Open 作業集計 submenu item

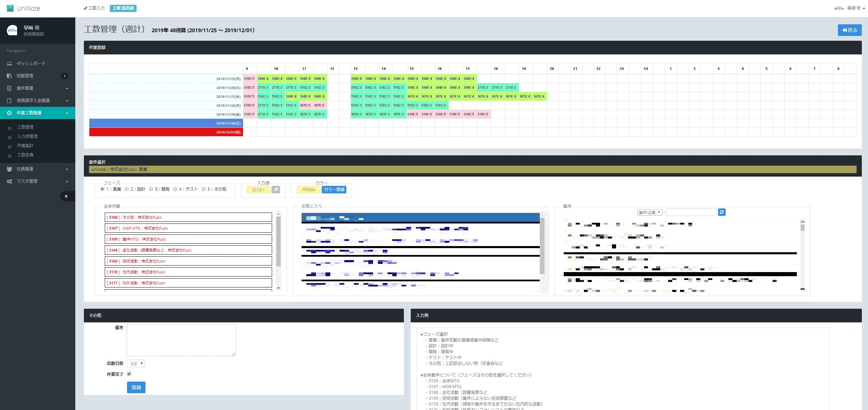point(25,145)
